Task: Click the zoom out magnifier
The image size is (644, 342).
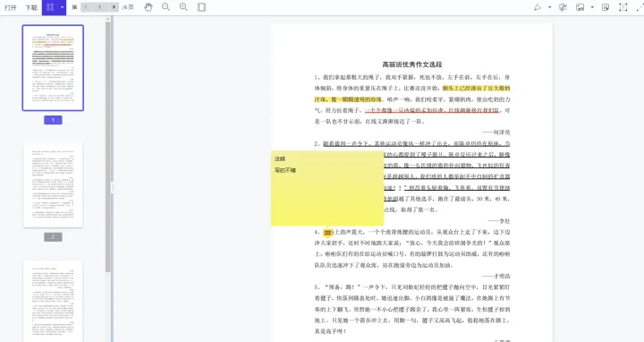Action: click(x=166, y=7)
